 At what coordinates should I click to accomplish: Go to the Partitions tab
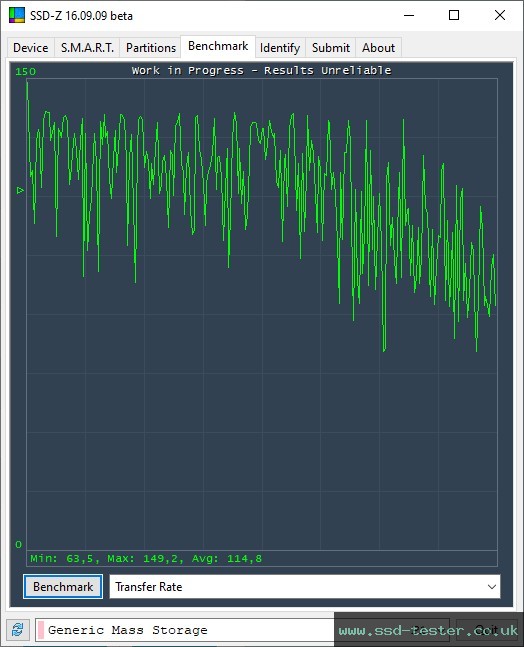click(x=151, y=48)
